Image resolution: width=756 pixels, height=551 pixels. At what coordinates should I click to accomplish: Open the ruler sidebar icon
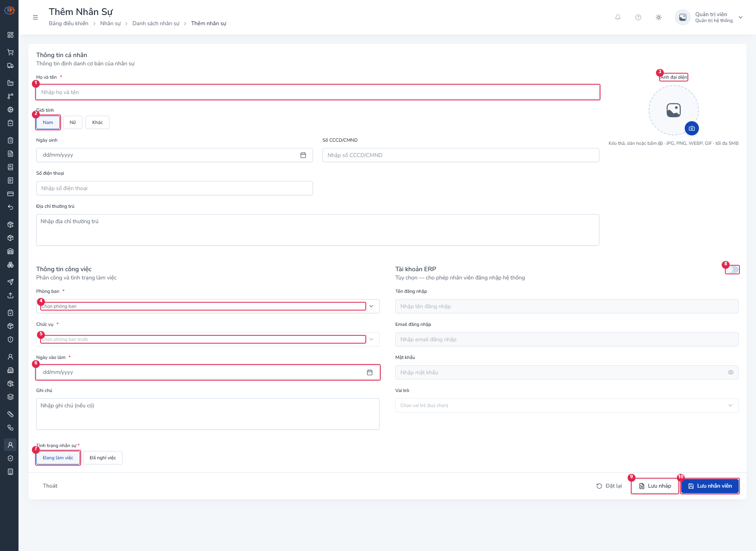click(x=11, y=414)
